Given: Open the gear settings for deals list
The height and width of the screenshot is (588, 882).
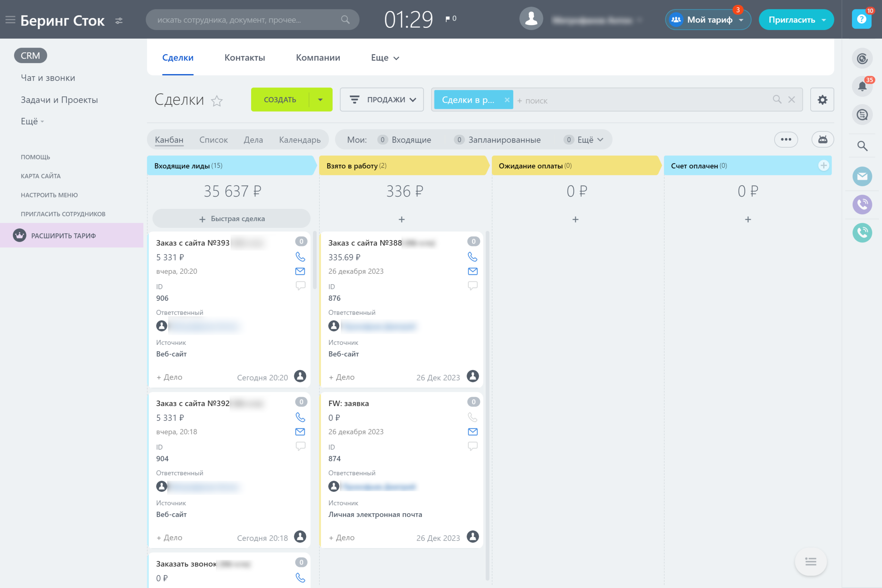Looking at the screenshot, I should [822, 100].
